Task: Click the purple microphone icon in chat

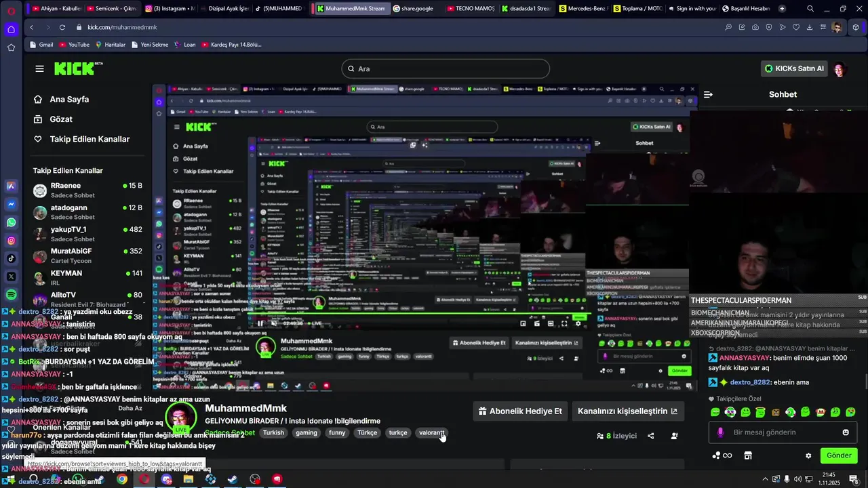Action: click(x=720, y=432)
